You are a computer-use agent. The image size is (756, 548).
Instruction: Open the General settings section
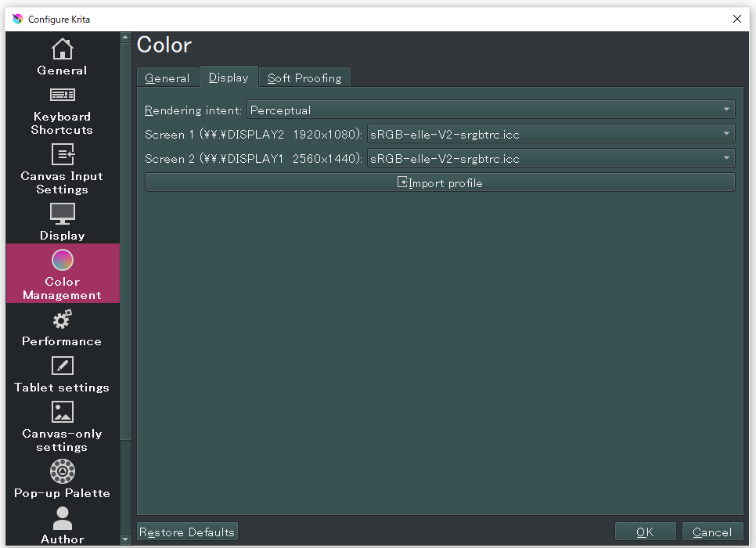click(63, 58)
